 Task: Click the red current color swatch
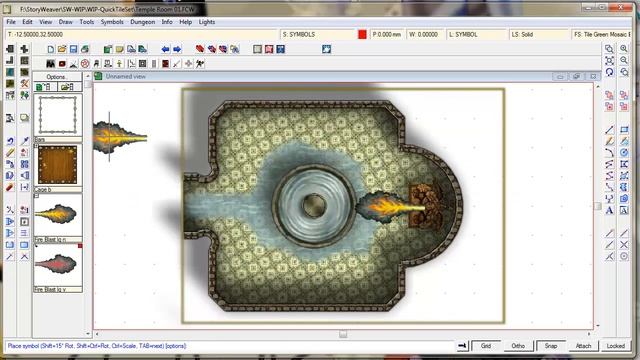click(362, 35)
